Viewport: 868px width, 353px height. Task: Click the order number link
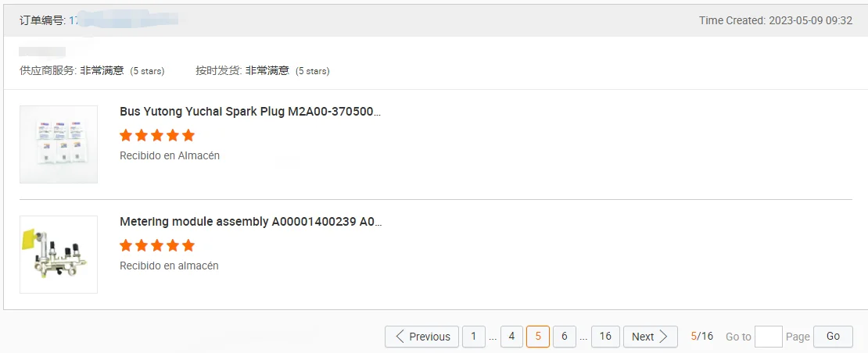(74, 20)
